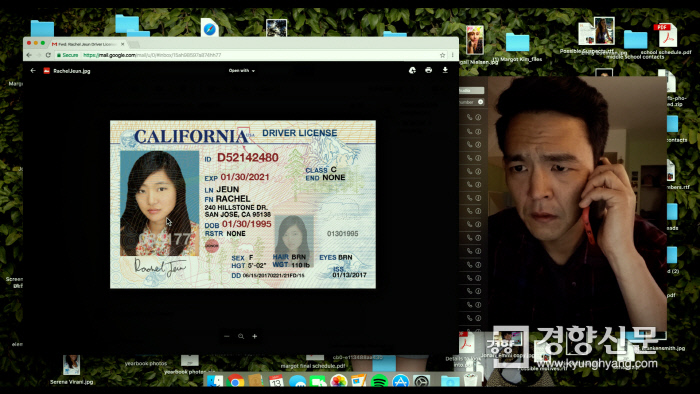Open the 'Open with' dropdown
The height and width of the screenshot is (394, 700).
click(x=242, y=71)
